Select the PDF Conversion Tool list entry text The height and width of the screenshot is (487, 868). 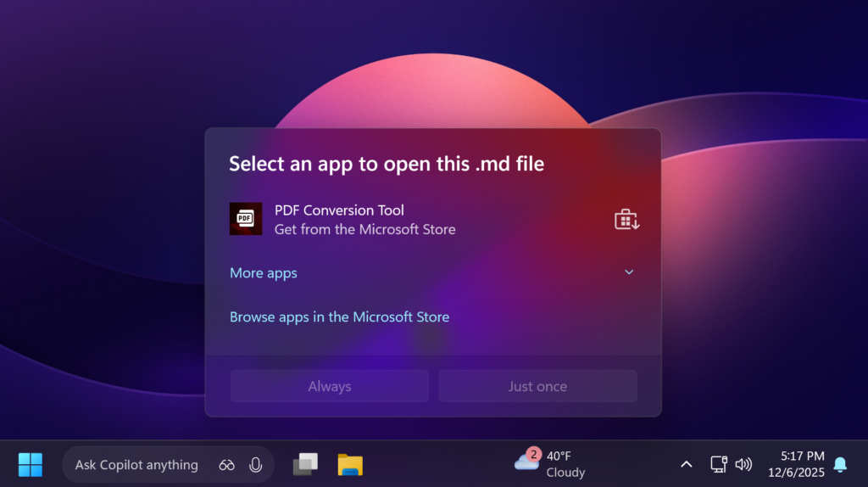pos(339,210)
